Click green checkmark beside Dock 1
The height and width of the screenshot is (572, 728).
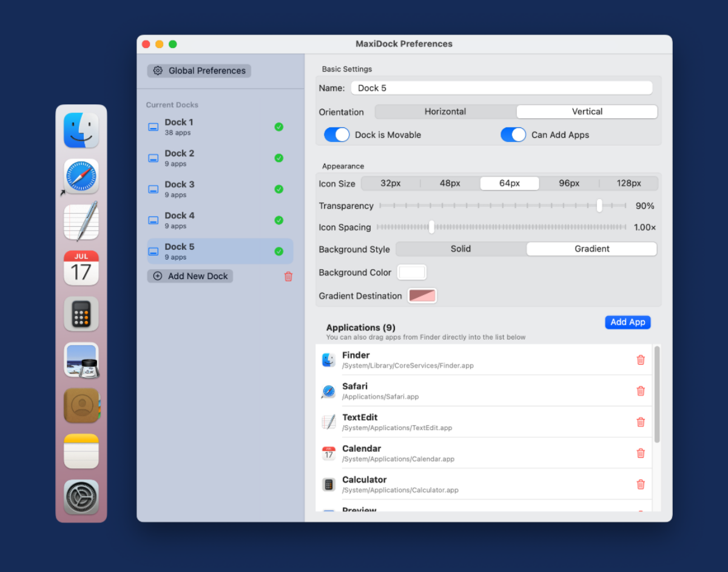tap(278, 127)
